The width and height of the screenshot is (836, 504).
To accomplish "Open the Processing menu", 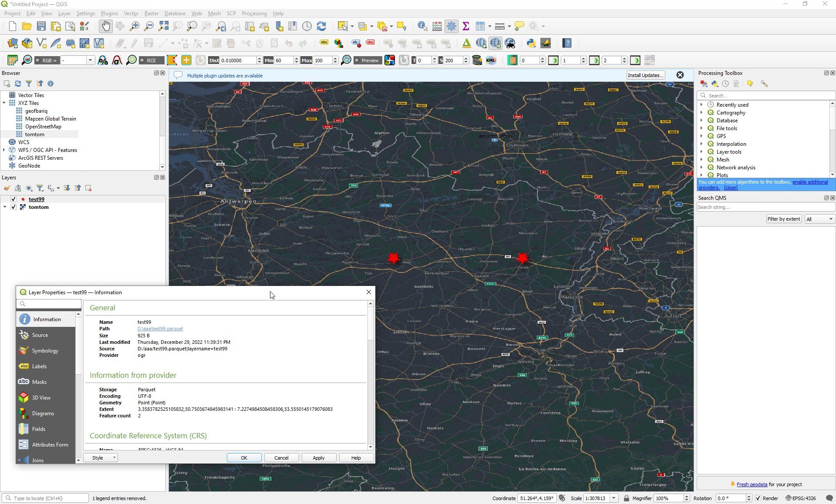I will (254, 13).
